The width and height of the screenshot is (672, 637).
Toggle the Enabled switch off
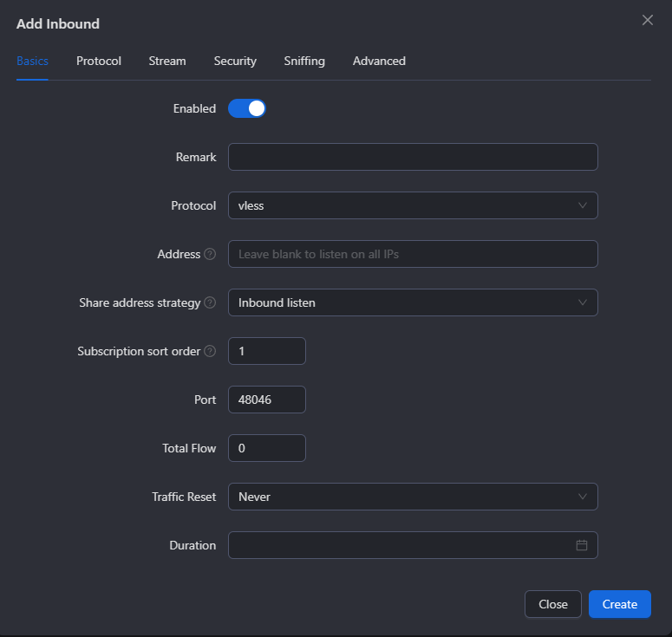coord(247,108)
